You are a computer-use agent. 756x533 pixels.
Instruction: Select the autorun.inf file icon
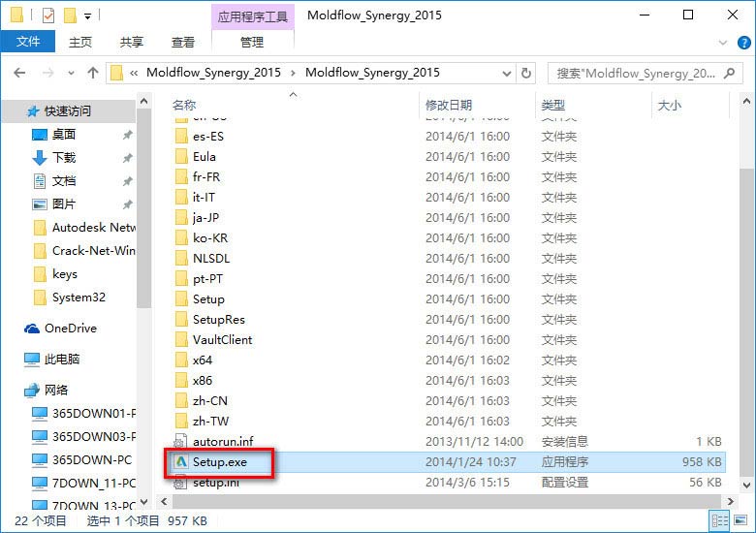[x=180, y=442]
